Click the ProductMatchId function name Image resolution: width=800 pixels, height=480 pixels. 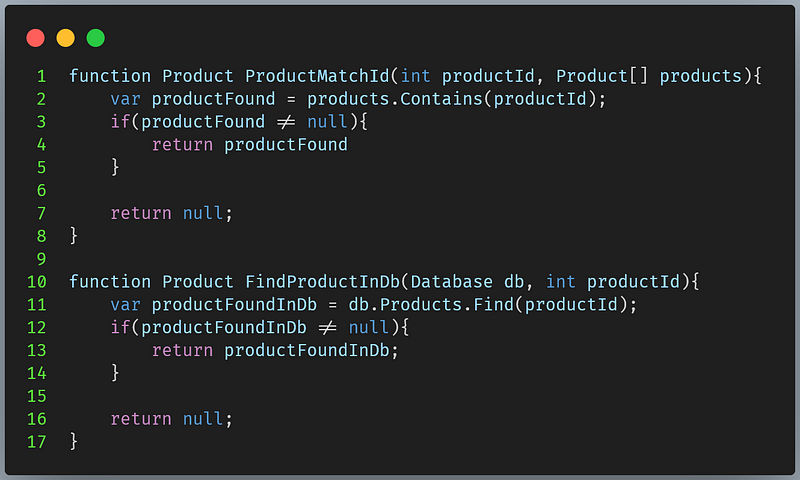[317, 76]
